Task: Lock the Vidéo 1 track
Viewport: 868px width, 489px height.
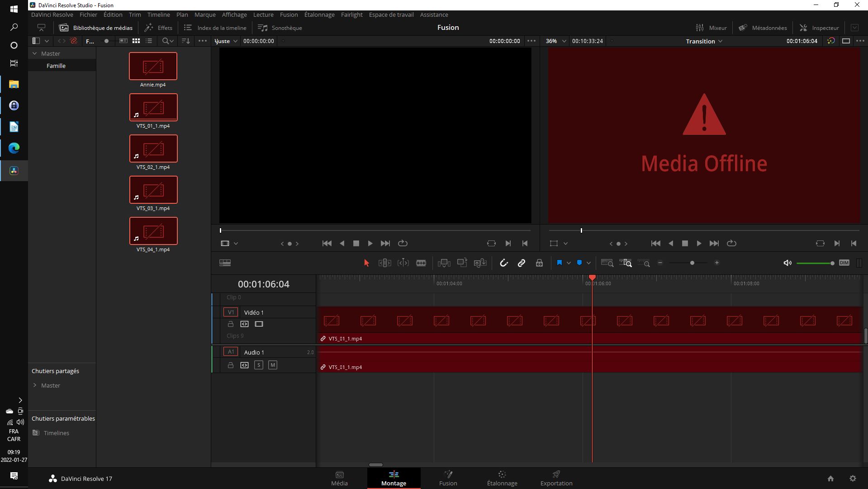Action: click(231, 324)
